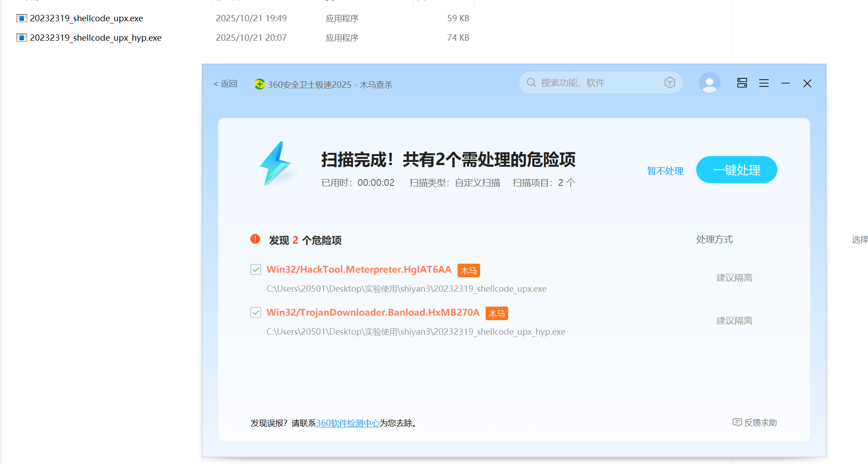This screenshot has width=868, height=464.
Task: Click the orange warning icon beside 发现 2 个危险项
Action: pos(255,239)
